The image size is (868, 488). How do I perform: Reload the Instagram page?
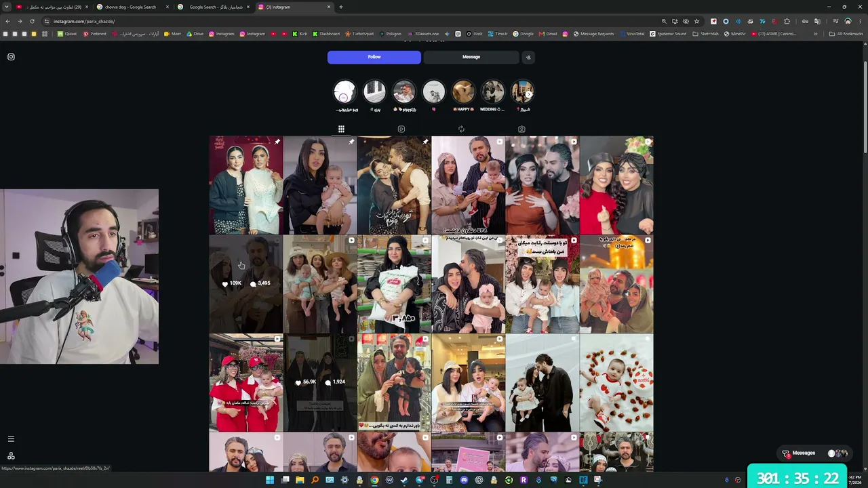tap(32, 21)
